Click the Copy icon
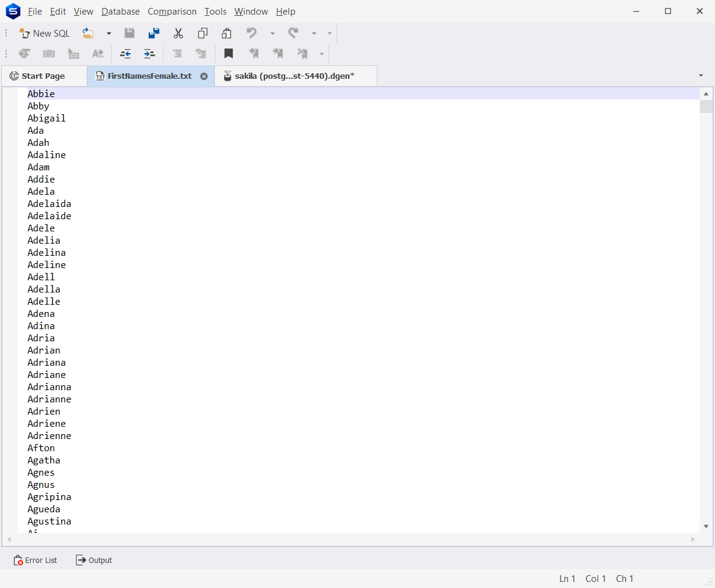This screenshot has height=588, width=715. 203,34
